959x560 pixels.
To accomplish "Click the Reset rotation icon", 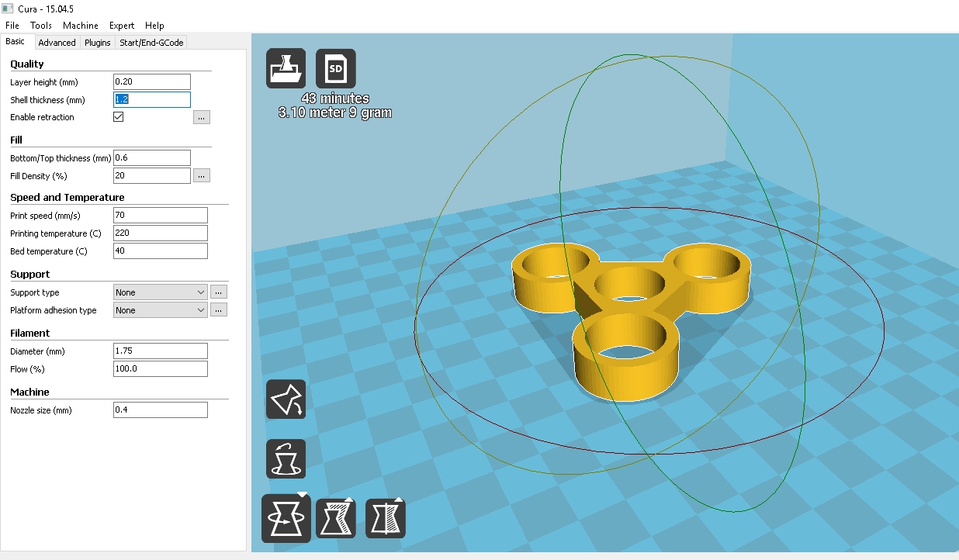I will (x=286, y=458).
